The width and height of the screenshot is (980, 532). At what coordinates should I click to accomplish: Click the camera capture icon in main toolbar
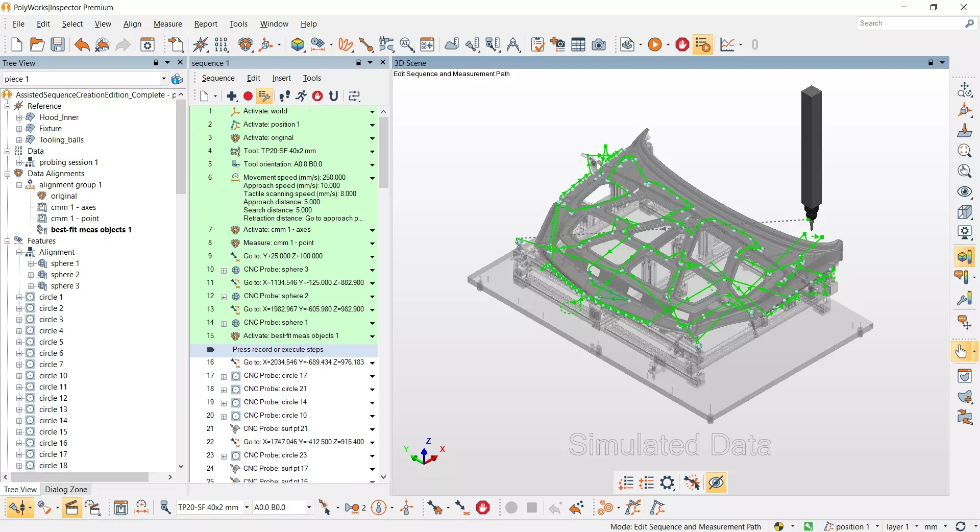tap(599, 45)
